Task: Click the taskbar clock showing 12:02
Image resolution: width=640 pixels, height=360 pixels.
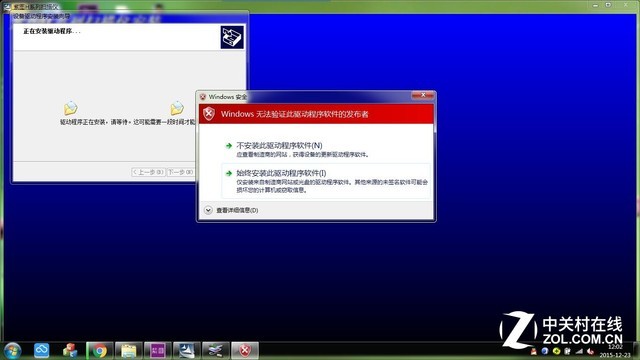Action: point(615,347)
